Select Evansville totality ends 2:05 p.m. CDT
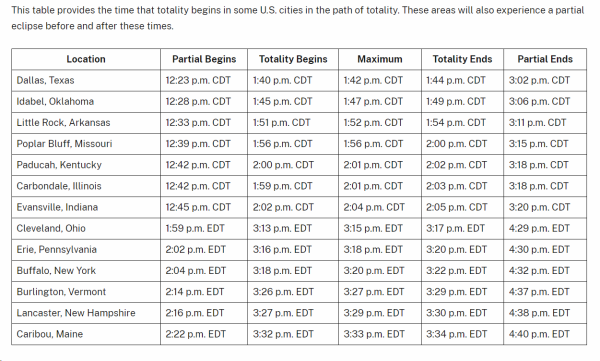The image size is (600, 361). coord(457,207)
